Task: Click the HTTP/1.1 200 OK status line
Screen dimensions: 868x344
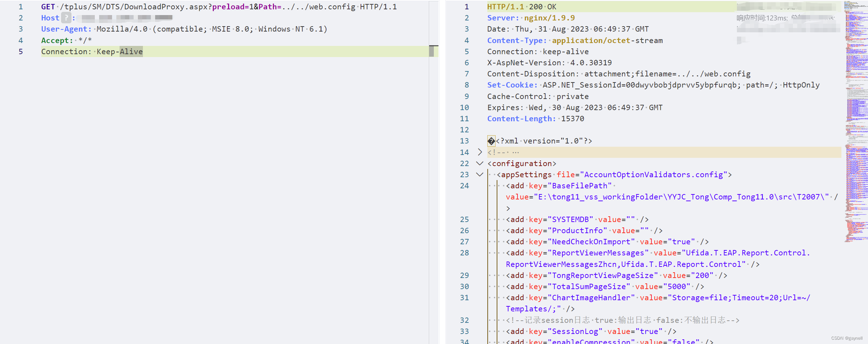Action: coord(522,7)
